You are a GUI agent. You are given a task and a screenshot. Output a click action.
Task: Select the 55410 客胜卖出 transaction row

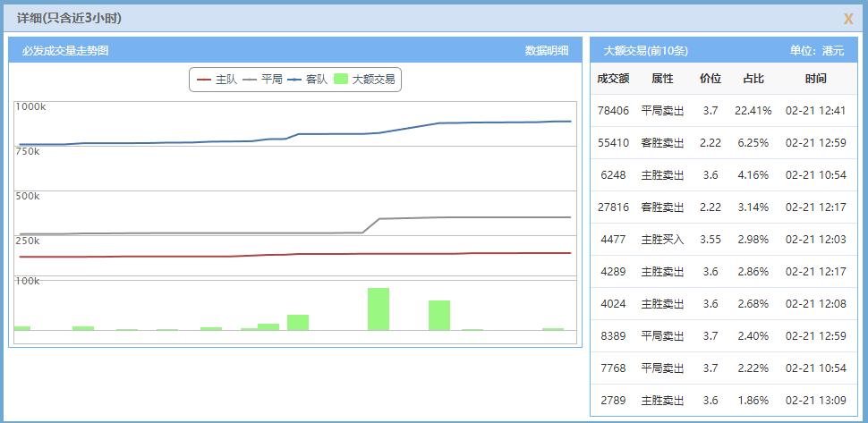(x=724, y=143)
